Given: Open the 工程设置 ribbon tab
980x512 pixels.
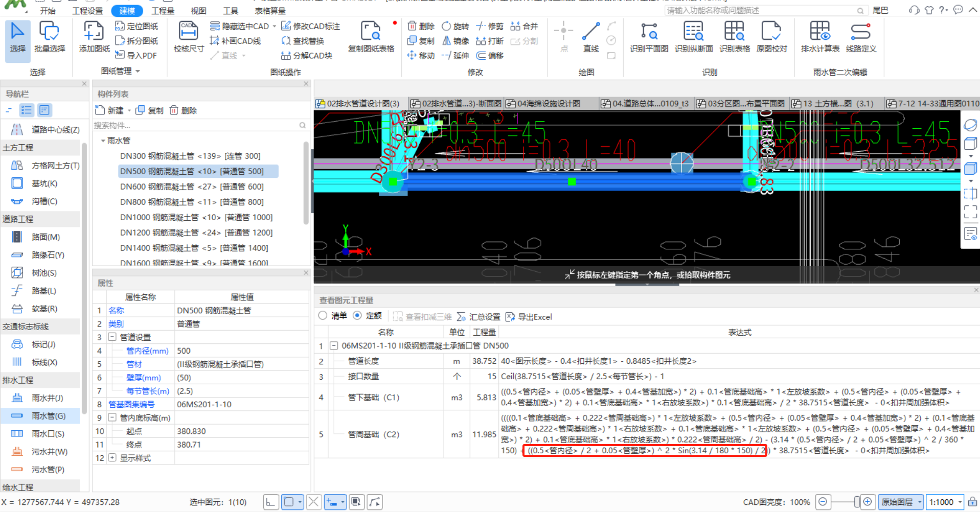Looking at the screenshot, I should pos(87,11).
